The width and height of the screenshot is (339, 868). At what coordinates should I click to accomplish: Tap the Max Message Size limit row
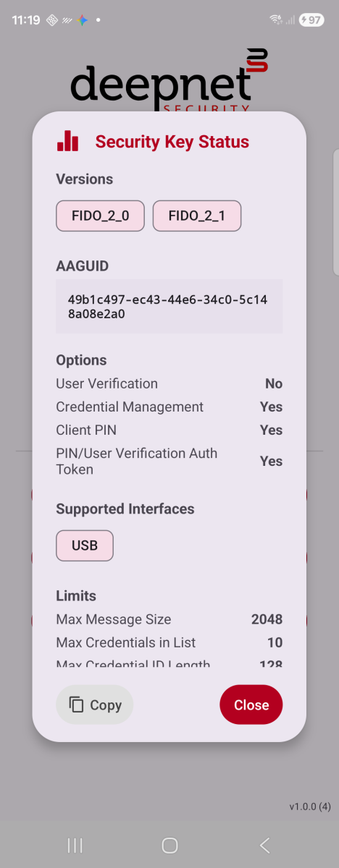tap(169, 619)
